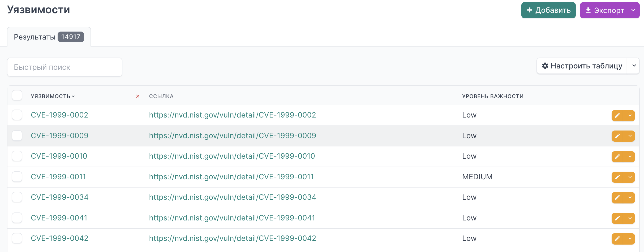
Task: Switch to the Результаты tab
Action: click(49, 37)
